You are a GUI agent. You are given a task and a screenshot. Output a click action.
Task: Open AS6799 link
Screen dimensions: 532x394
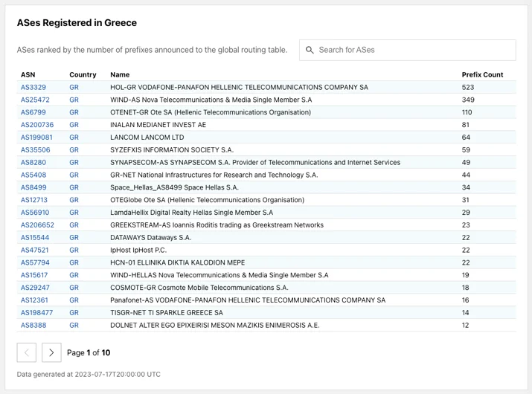point(33,112)
